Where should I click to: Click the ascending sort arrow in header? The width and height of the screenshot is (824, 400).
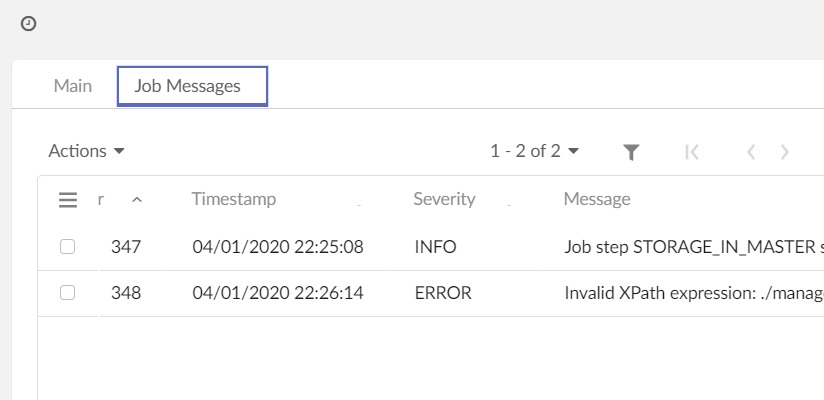tap(137, 200)
